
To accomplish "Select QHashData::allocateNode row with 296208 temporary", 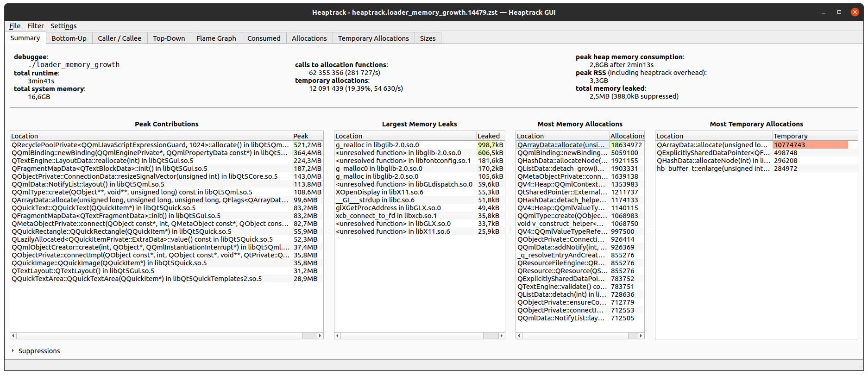I will (x=756, y=161).
